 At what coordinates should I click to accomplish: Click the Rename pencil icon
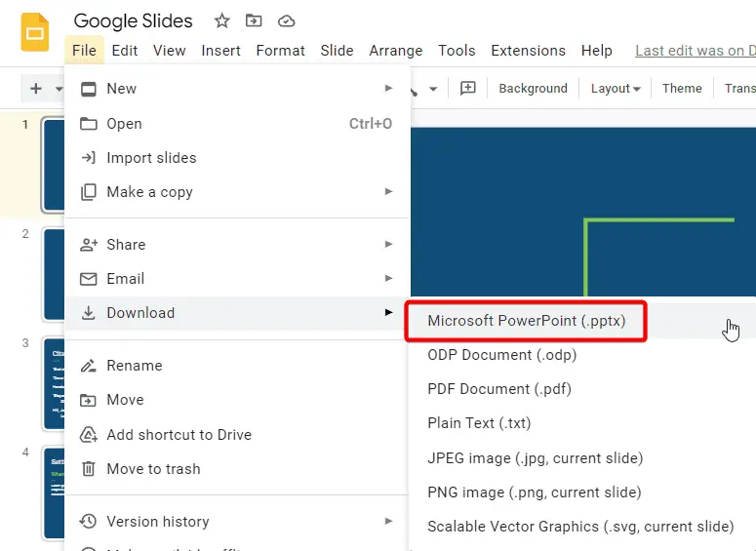pos(88,366)
